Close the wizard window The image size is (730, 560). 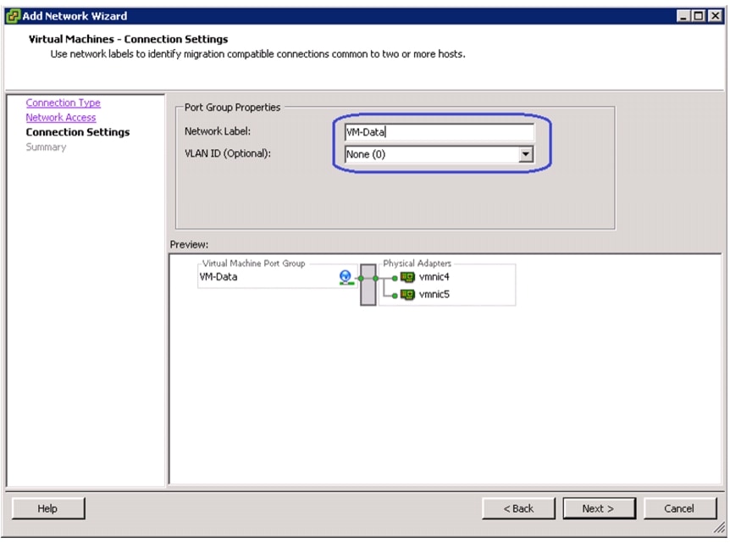click(x=715, y=16)
